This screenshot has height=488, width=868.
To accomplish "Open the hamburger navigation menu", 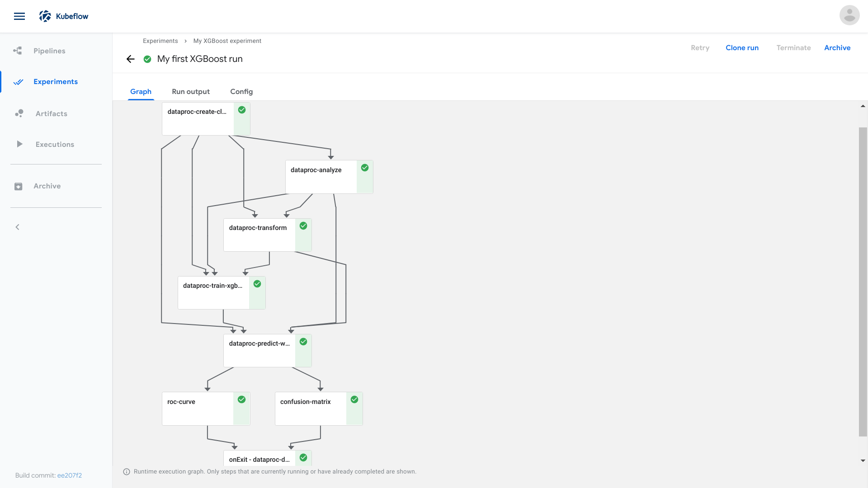I will tap(19, 16).
